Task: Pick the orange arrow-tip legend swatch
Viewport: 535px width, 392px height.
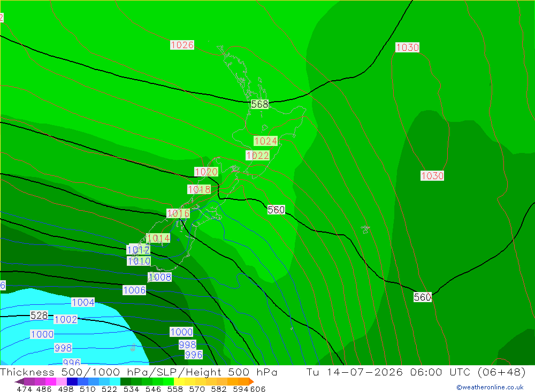Action: (251, 381)
